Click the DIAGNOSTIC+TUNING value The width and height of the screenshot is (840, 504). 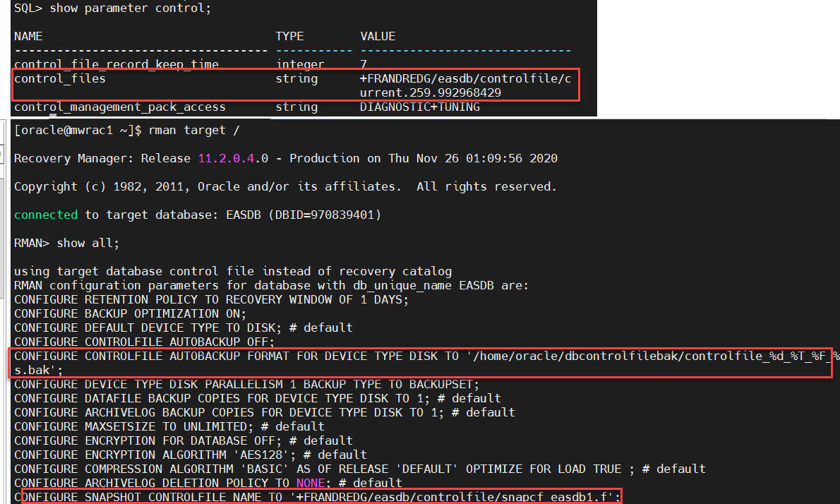[x=419, y=107]
